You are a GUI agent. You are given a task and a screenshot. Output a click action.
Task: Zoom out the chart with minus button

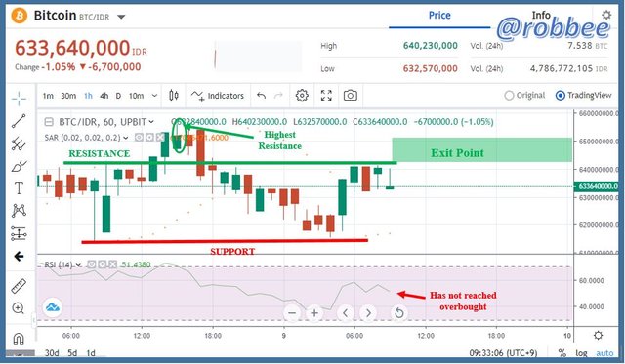(x=292, y=313)
